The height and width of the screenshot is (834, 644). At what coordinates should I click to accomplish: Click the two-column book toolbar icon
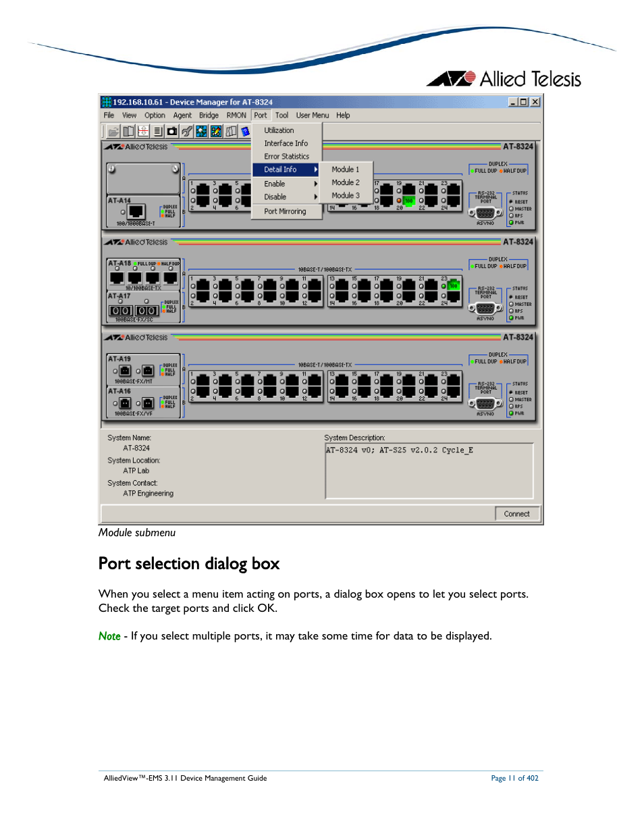[128, 131]
